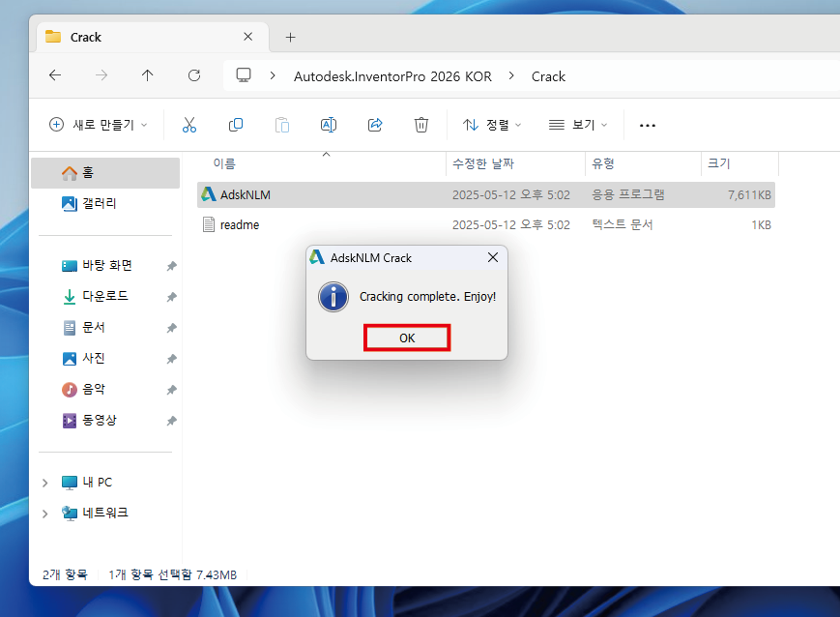The width and height of the screenshot is (840, 617).
Task: Click the AdskNLM file icon
Action: tap(209, 194)
